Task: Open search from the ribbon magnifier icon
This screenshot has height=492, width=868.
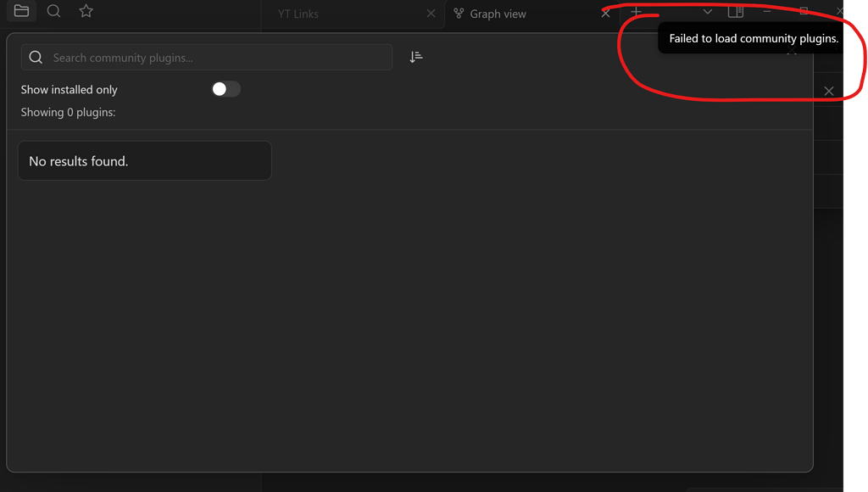Action: coord(53,11)
